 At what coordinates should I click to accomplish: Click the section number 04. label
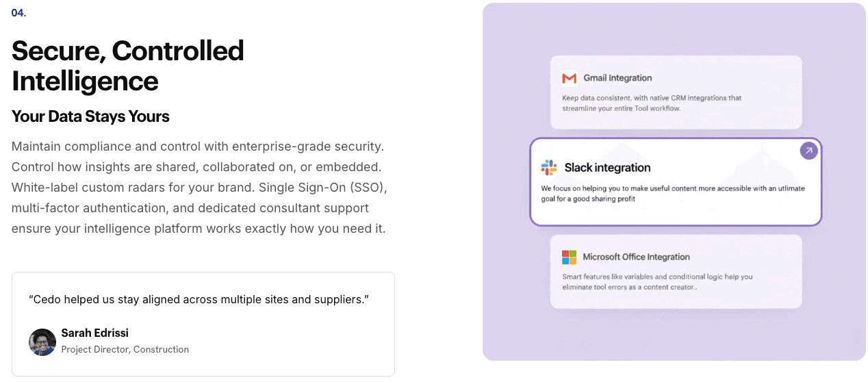tap(18, 13)
